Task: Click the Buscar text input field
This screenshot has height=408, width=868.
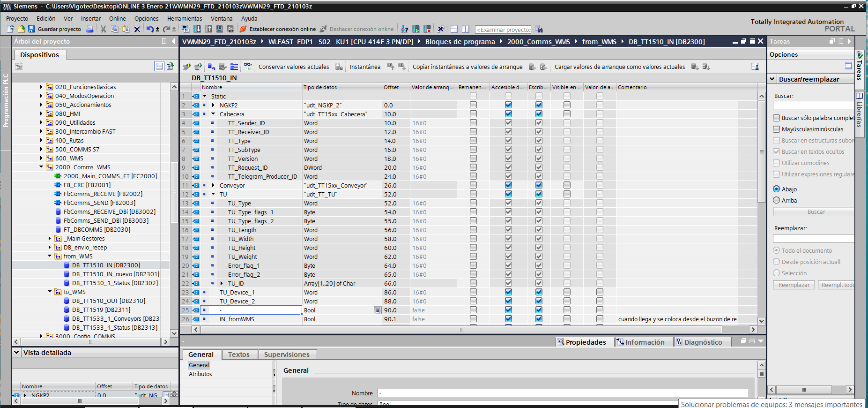Action: pos(813,106)
